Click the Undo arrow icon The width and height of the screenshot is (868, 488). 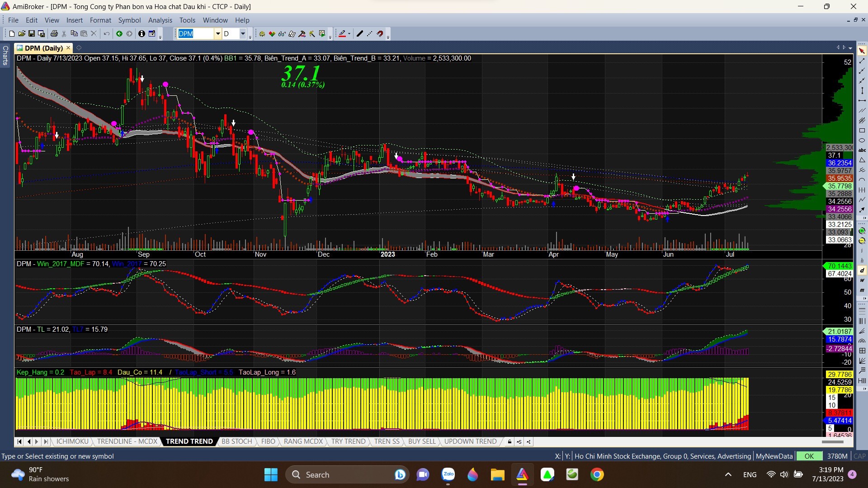[x=107, y=33]
